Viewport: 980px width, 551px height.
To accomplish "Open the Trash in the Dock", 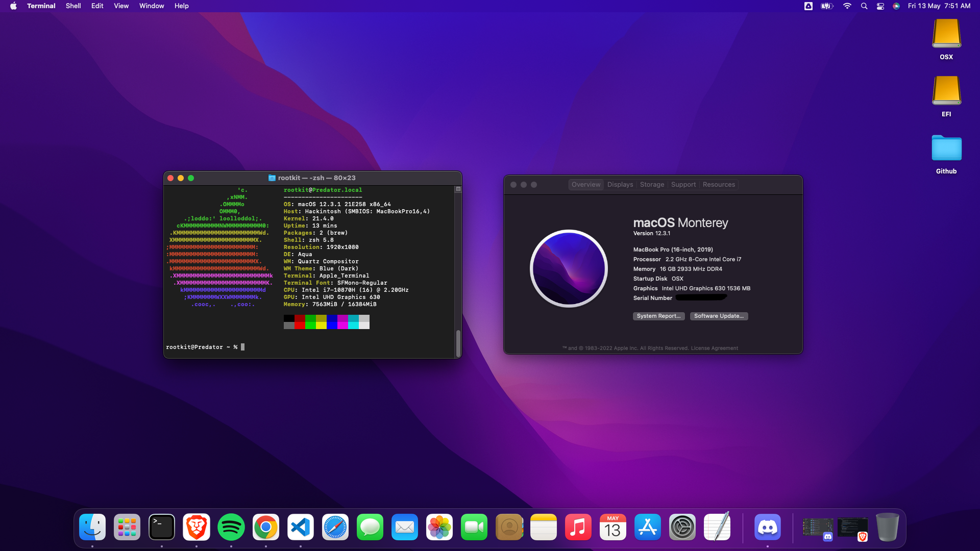I will (888, 527).
